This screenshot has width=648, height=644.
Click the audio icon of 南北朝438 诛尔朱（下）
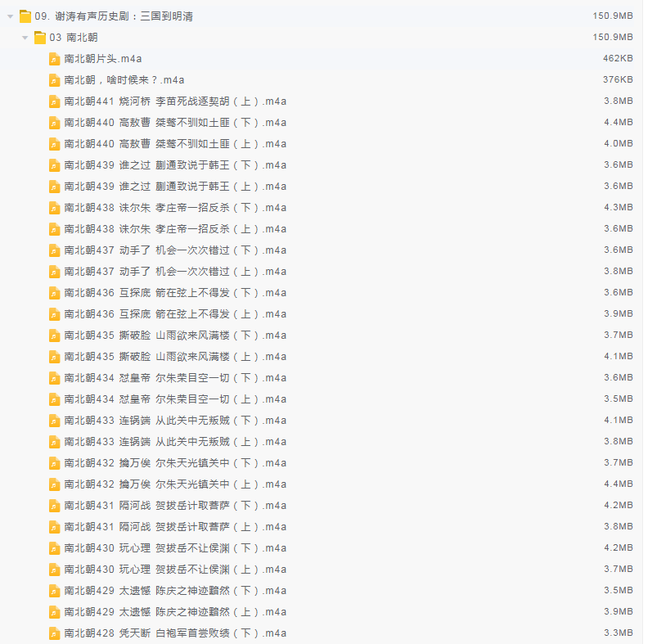54,207
